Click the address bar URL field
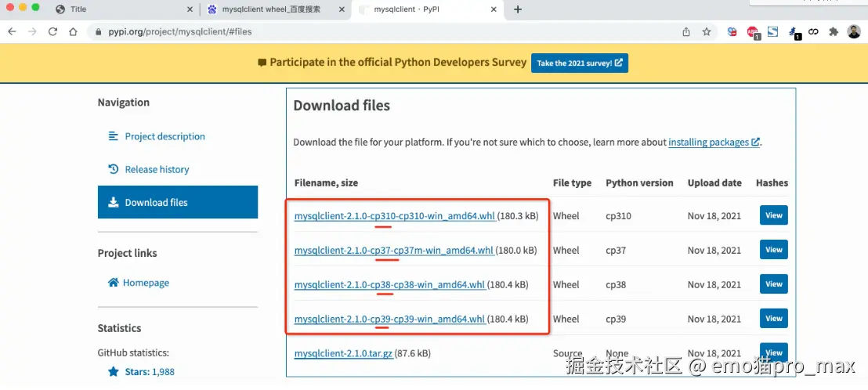Viewport: 868px width, 390px height. 388,32
